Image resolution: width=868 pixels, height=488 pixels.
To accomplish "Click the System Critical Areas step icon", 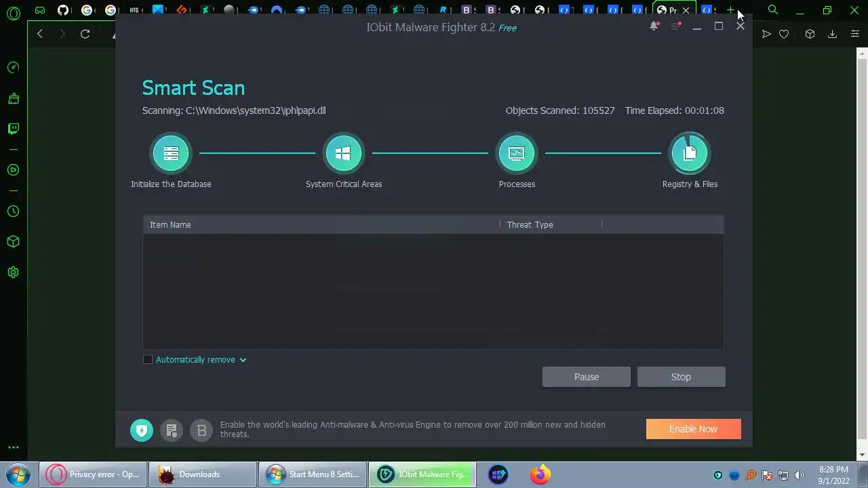I will [343, 153].
